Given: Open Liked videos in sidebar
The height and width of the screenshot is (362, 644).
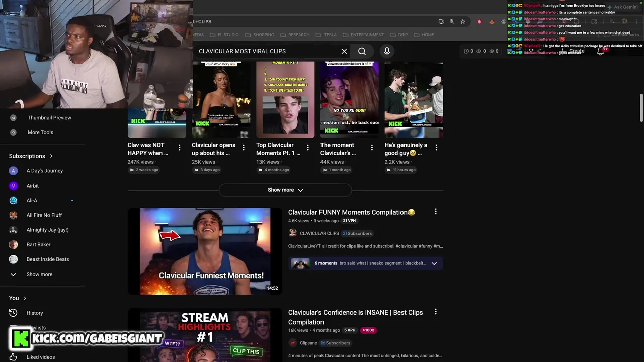Looking at the screenshot, I should click(41, 357).
